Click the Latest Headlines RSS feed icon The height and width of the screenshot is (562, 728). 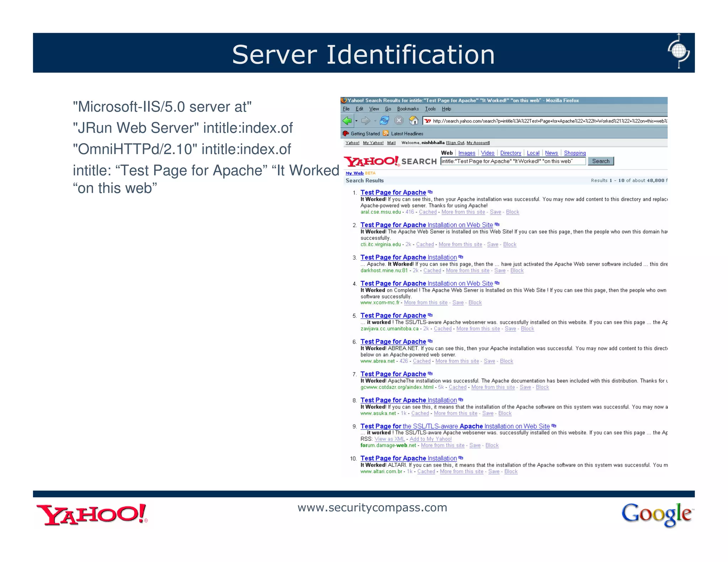tap(386, 134)
